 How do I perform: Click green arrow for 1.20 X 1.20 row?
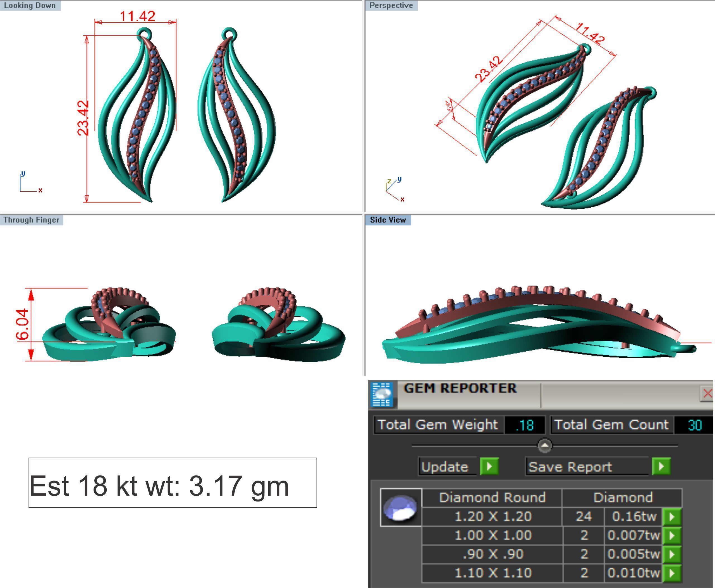pos(672,517)
